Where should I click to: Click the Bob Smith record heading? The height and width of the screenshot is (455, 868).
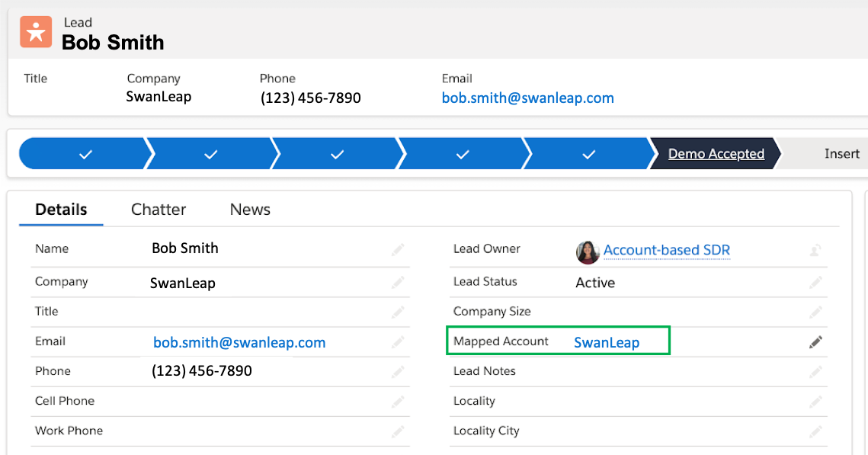113,42
